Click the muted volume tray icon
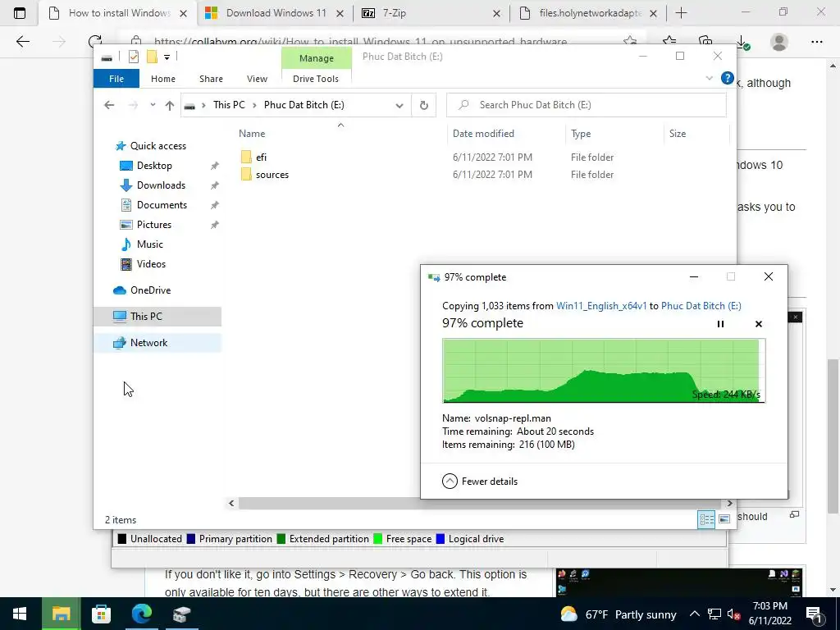The width and height of the screenshot is (840, 630). 734,614
